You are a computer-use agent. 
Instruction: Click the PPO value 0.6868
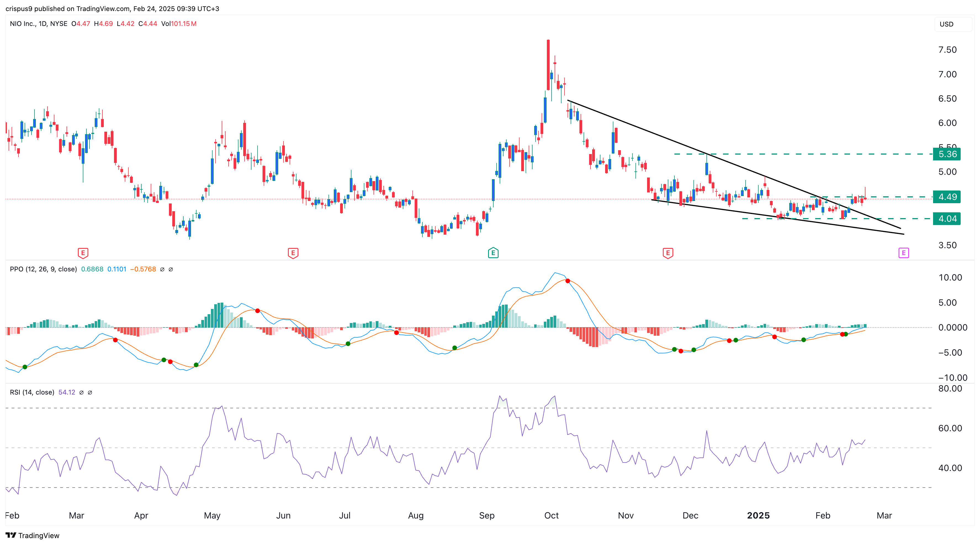(x=92, y=269)
